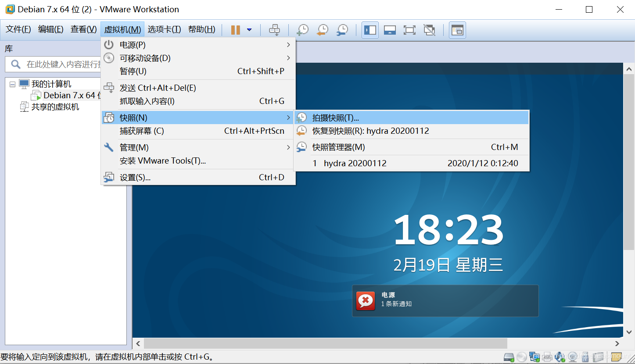Screen dimensions: 635x364
Task: Collapse the 我的计算机 tree node
Action: (12, 84)
